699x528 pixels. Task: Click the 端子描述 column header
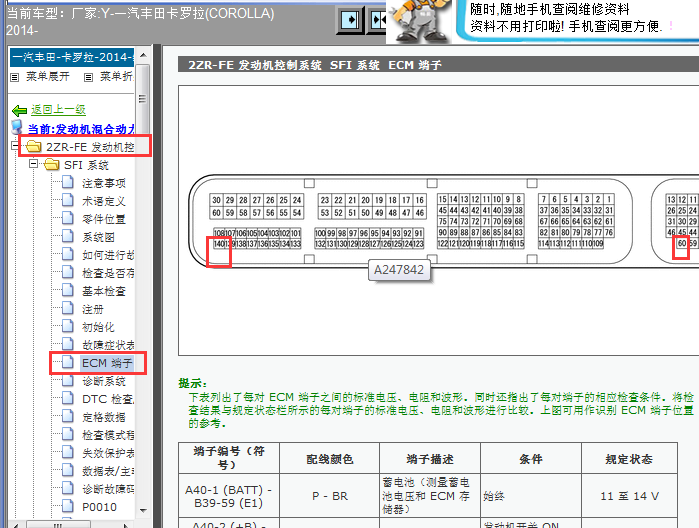430,458
